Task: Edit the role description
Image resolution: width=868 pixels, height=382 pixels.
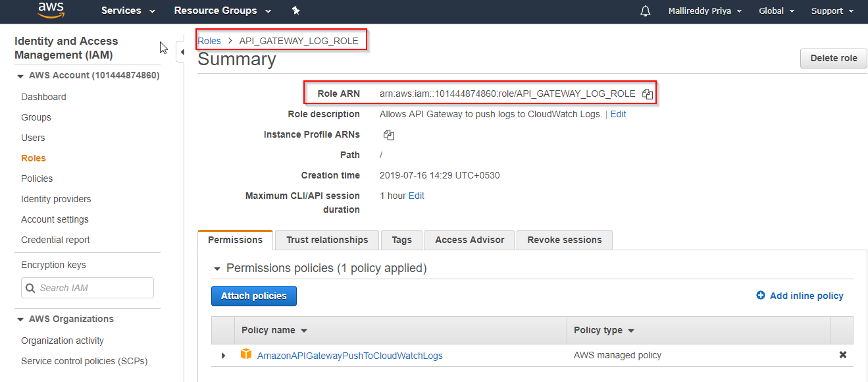Action: [x=617, y=114]
